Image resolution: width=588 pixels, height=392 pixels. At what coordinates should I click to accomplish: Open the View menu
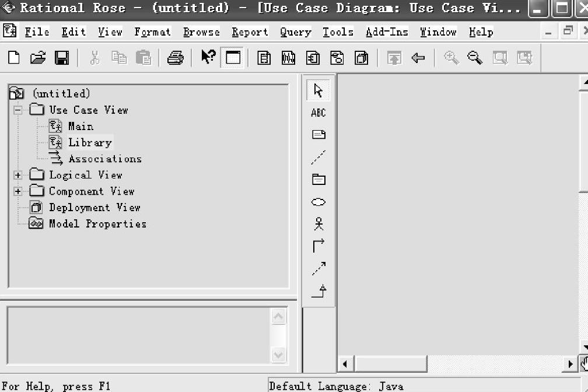(110, 32)
